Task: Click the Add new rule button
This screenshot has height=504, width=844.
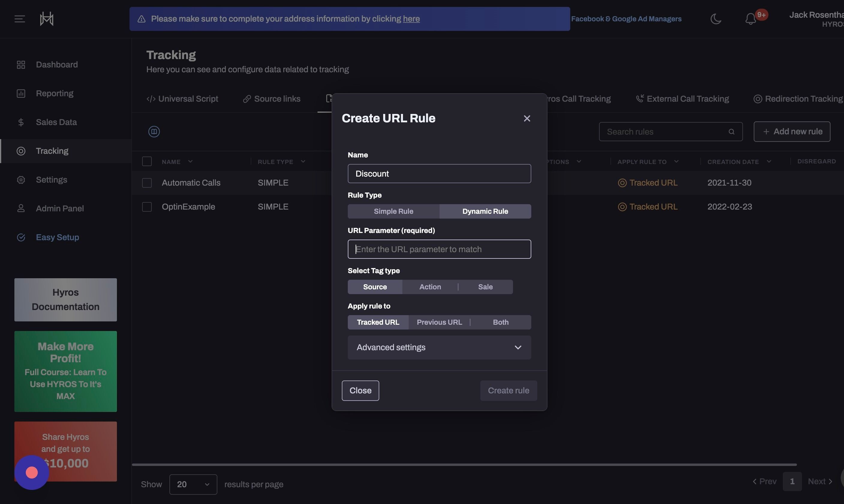Action: point(792,131)
